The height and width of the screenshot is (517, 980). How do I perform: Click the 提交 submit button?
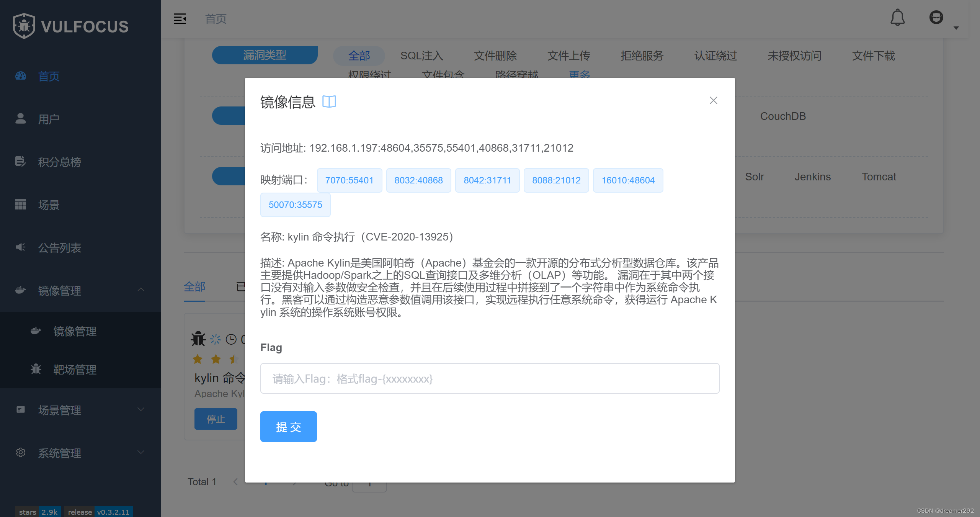point(288,427)
